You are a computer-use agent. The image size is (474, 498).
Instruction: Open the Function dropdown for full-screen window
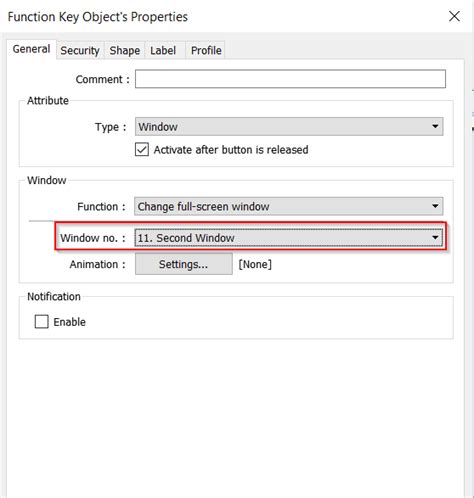(289, 206)
